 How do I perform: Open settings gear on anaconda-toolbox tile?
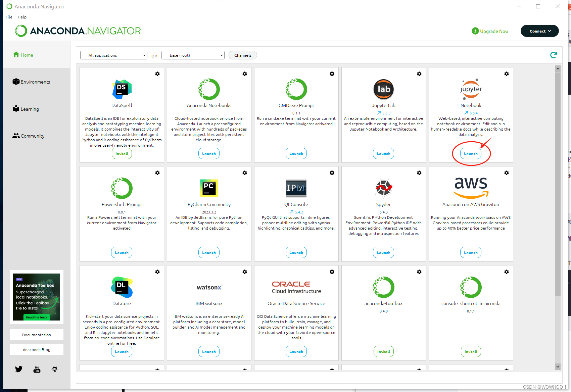[419, 272]
